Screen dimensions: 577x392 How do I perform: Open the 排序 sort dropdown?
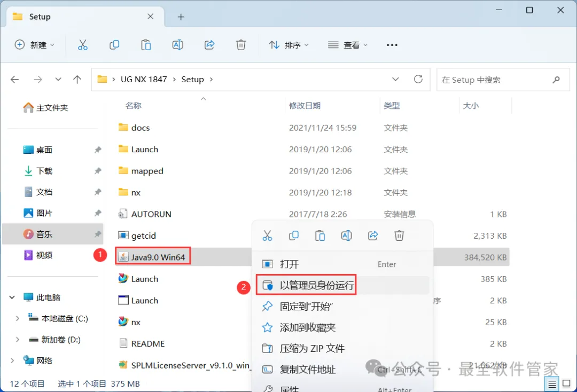289,45
